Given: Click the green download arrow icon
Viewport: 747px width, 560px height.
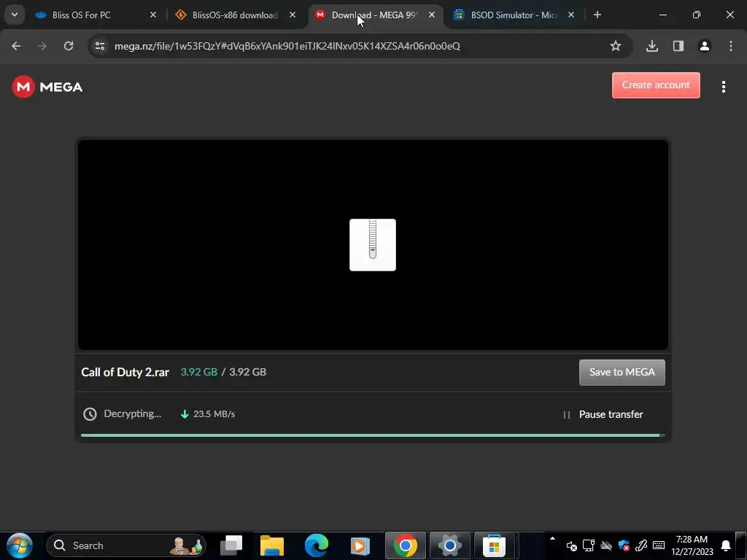Looking at the screenshot, I should pyautogui.click(x=185, y=414).
